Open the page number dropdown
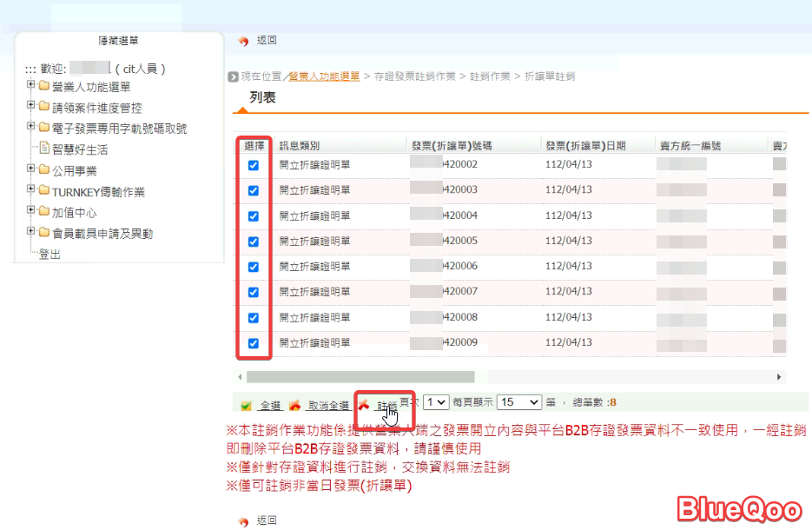812x530 pixels. point(436,402)
